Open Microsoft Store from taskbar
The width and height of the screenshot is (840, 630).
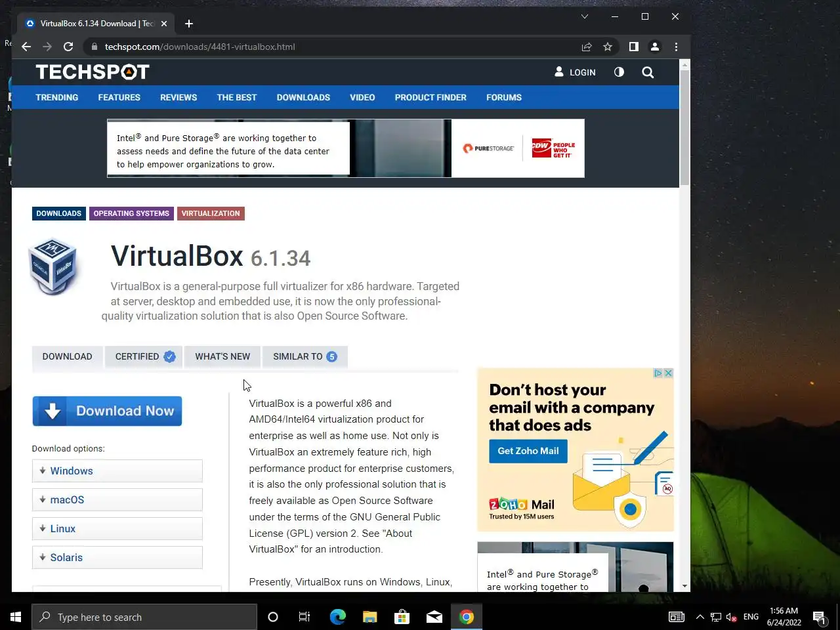tap(402, 617)
